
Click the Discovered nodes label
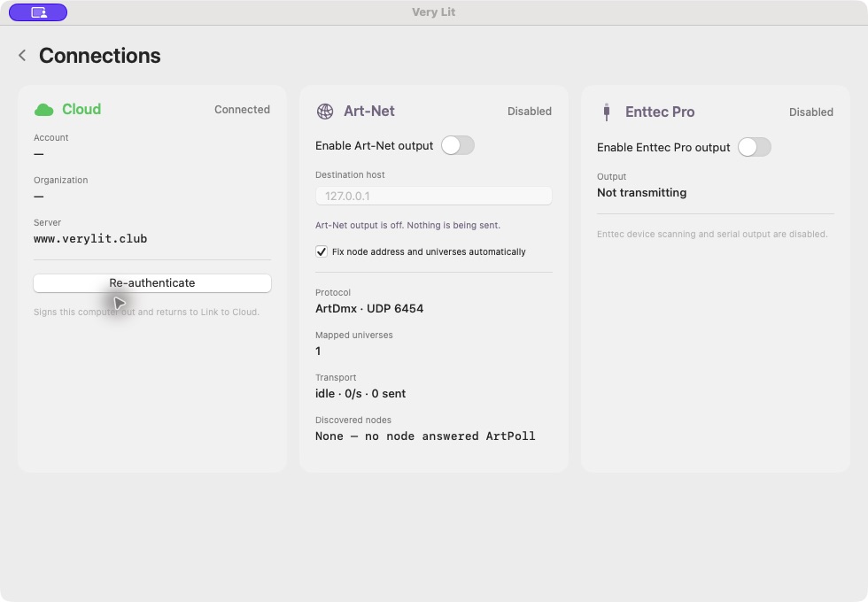[353, 420]
